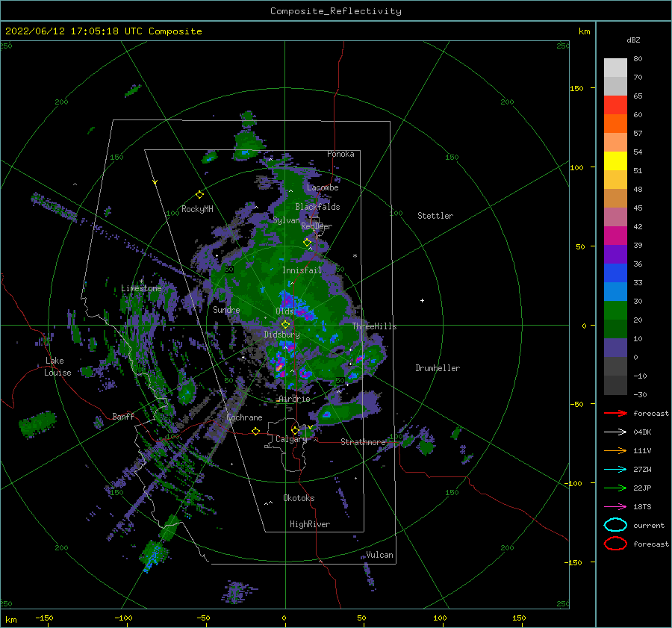Select the Calgary label
Image resolution: width=672 pixels, height=628 pixels.
(x=291, y=439)
